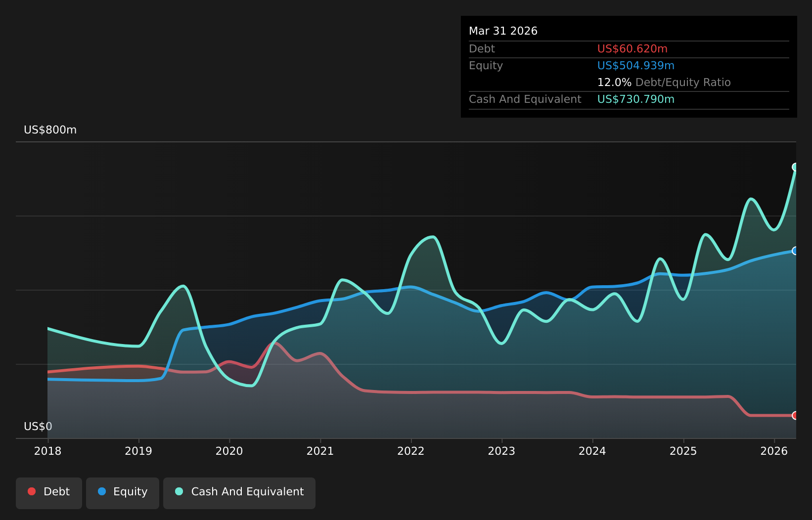This screenshot has width=812, height=520.
Task: Click the US$730.790m cash value
Action: (x=636, y=99)
